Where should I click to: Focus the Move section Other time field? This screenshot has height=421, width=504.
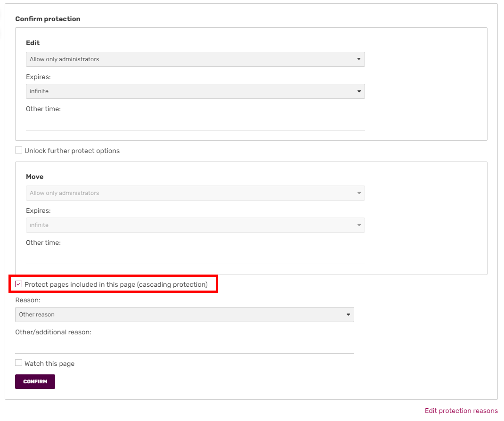(x=195, y=257)
